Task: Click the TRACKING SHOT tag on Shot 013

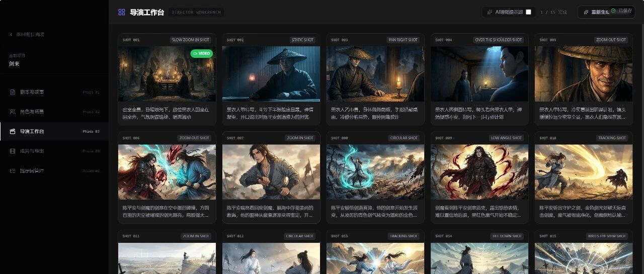Action: pos(404,236)
